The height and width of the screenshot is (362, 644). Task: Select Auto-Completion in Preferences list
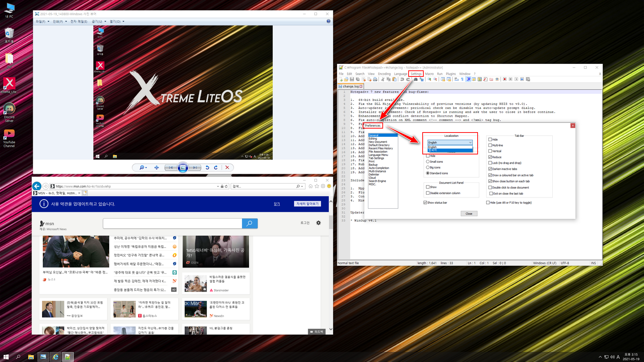tap(379, 168)
